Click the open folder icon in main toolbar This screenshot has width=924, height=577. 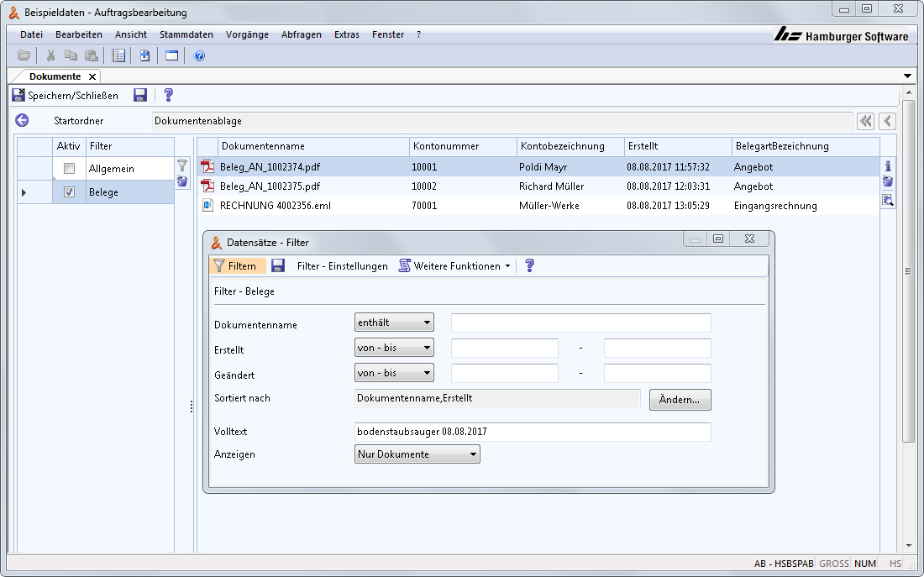tap(24, 56)
